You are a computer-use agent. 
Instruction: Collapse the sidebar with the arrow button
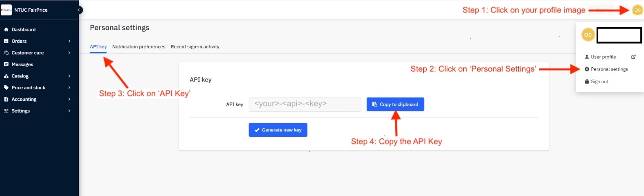(x=79, y=10)
